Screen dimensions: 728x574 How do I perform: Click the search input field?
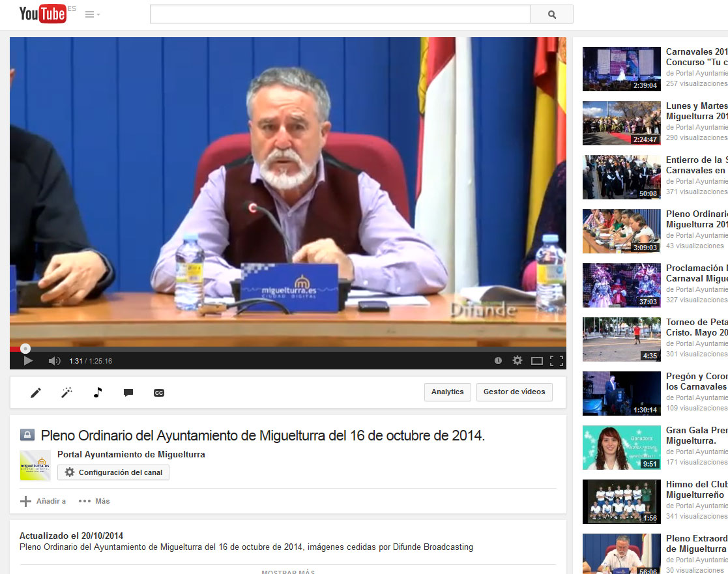[340, 14]
